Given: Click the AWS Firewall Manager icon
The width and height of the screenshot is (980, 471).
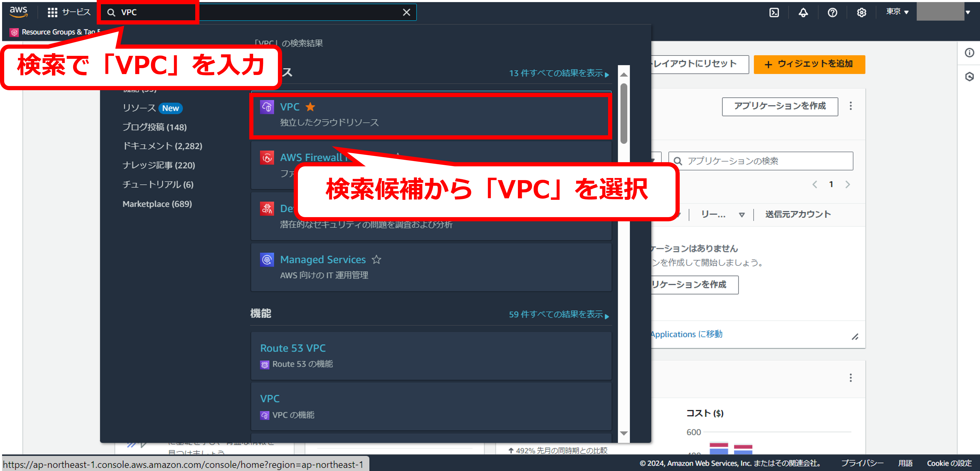Looking at the screenshot, I should pos(267,157).
